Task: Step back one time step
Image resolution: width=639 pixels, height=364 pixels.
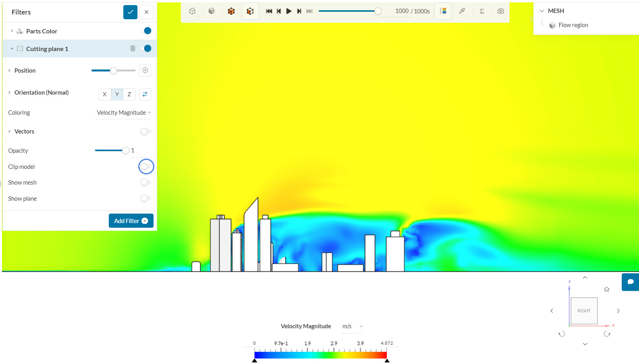Action: point(279,11)
